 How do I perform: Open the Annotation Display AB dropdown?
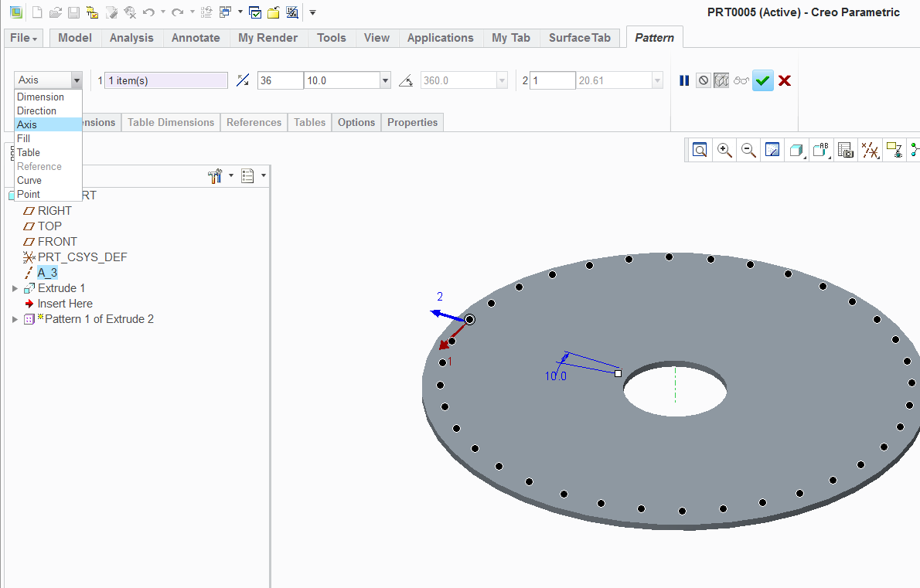[x=821, y=150]
